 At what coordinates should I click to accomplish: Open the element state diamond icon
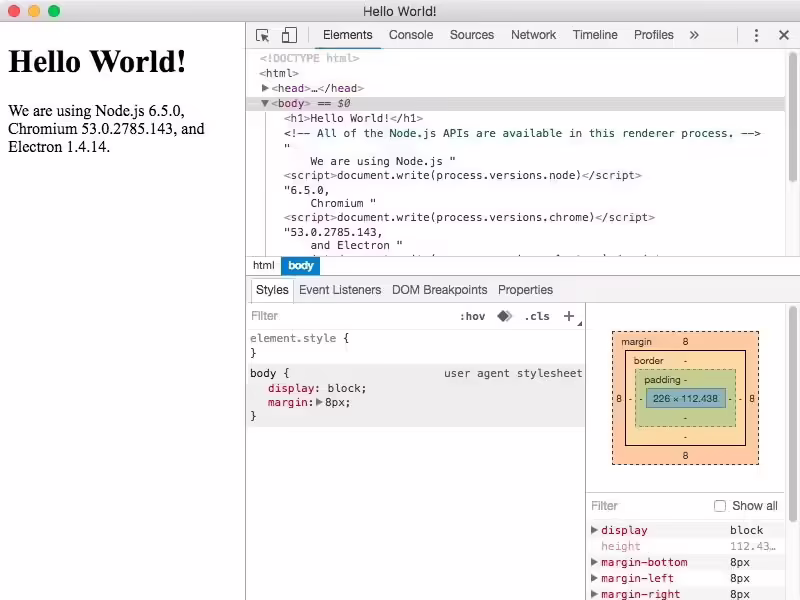coord(506,316)
